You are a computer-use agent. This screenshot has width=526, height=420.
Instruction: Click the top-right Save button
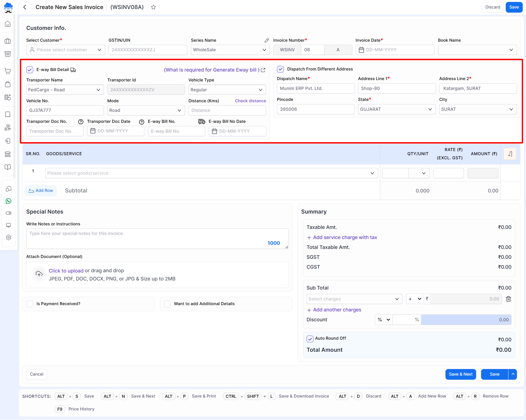(x=514, y=7)
